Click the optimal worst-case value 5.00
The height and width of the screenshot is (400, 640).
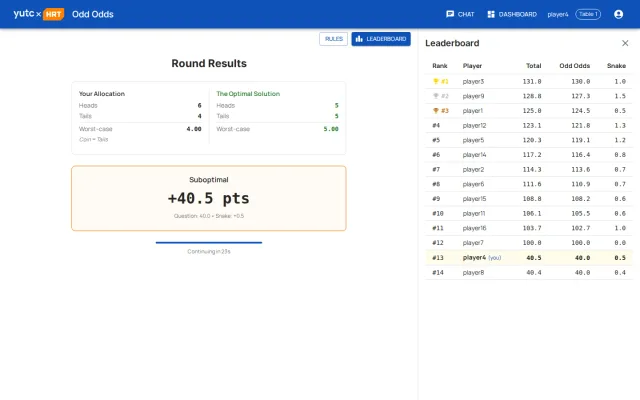tap(331, 129)
